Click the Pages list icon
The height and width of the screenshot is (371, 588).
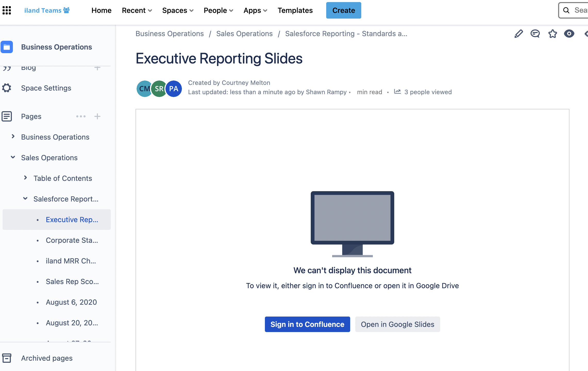pyautogui.click(x=7, y=116)
